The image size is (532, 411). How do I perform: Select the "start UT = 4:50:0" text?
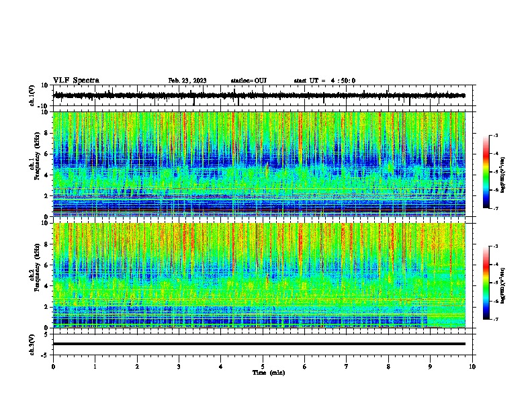324,81
